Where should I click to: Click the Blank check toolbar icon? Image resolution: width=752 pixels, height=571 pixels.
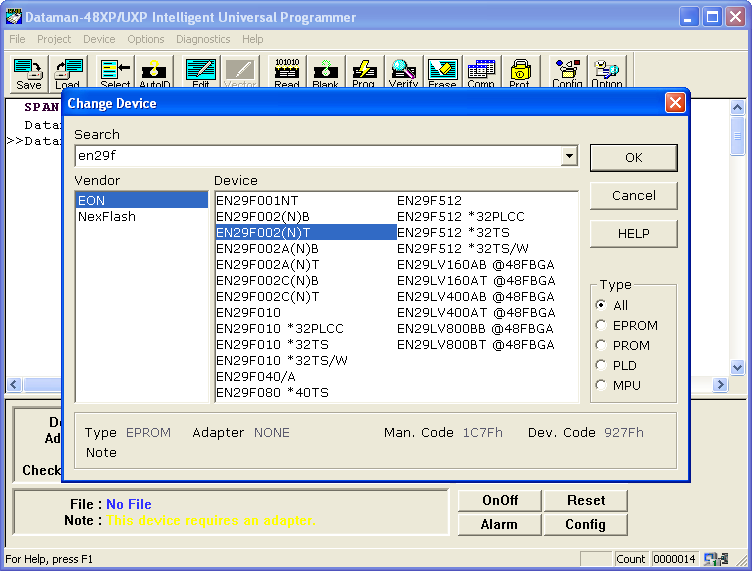[325, 73]
